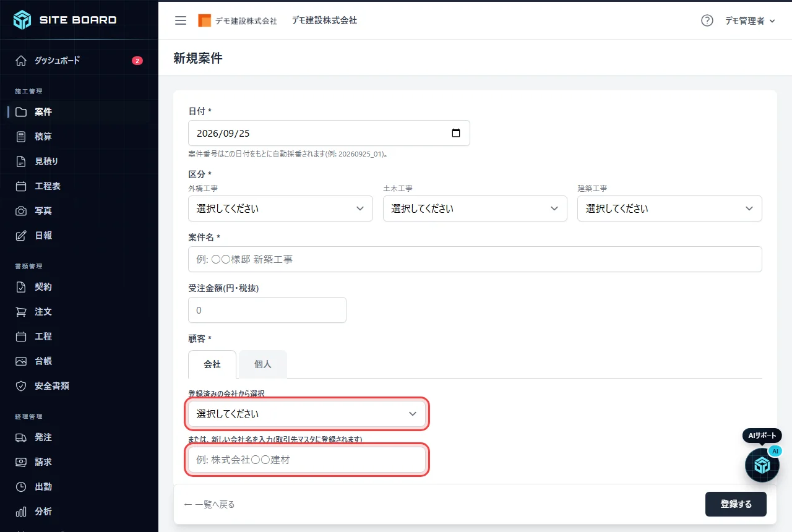Open 分析 bar chart icon

pyautogui.click(x=21, y=512)
